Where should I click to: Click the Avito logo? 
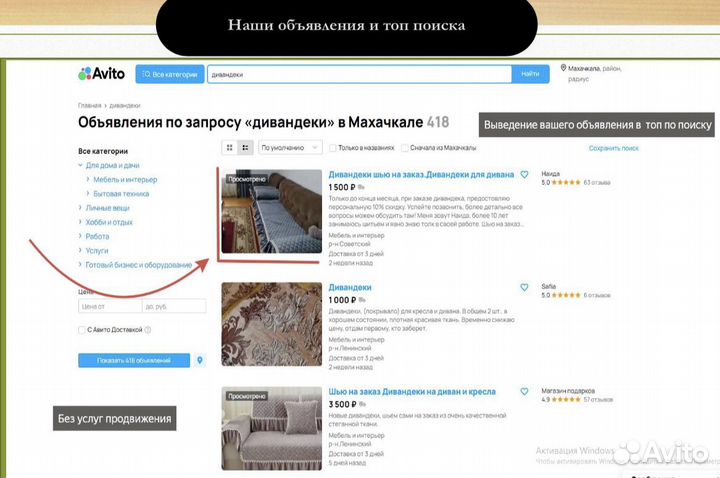(101, 73)
